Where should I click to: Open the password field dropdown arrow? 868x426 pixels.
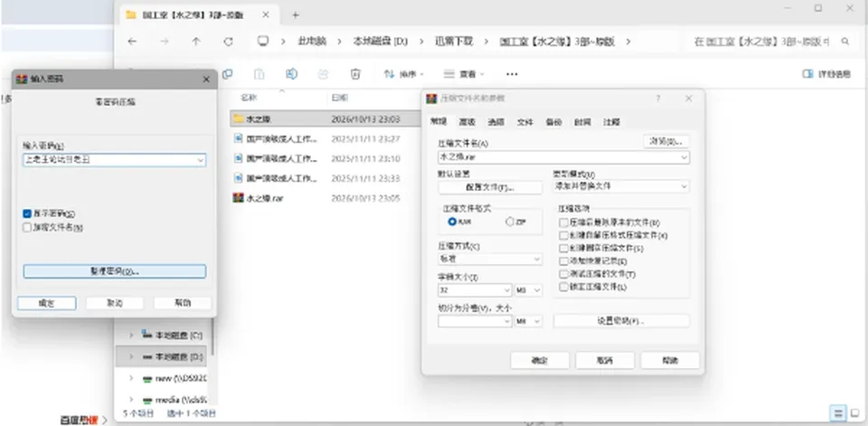(201, 160)
